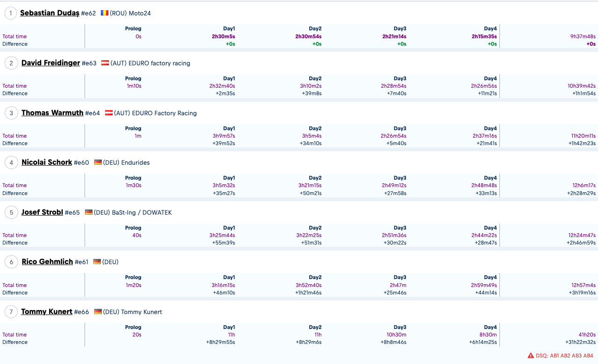Click German flag beside Nicolai Schork

tap(98, 162)
